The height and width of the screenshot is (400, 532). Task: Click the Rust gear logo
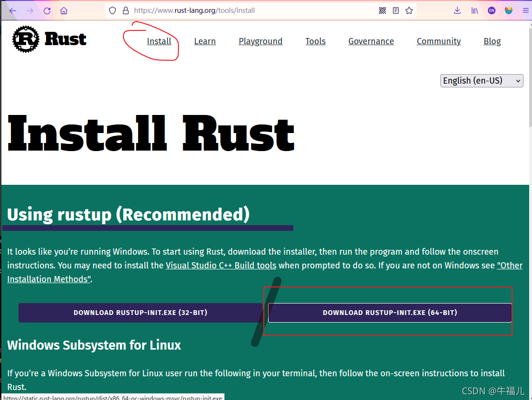(x=26, y=39)
